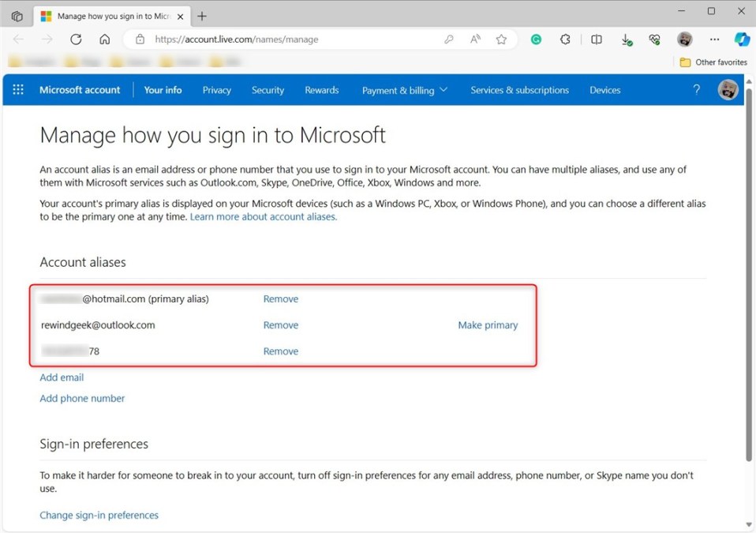The image size is (756, 533).
Task: Open the Copilot sidebar icon
Action: pyautogui.click(x=742, y=39)
